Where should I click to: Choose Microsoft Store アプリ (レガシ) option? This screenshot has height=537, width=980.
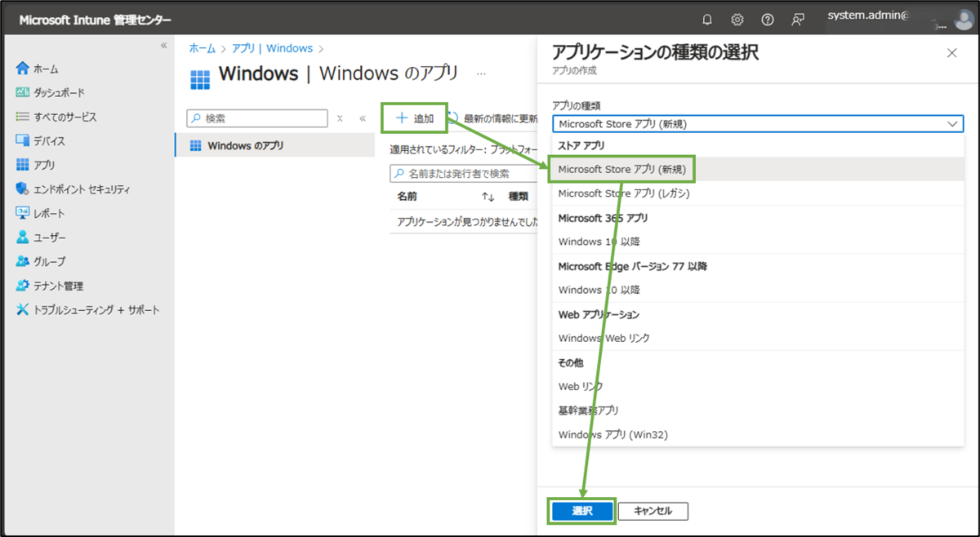point(759,193)
